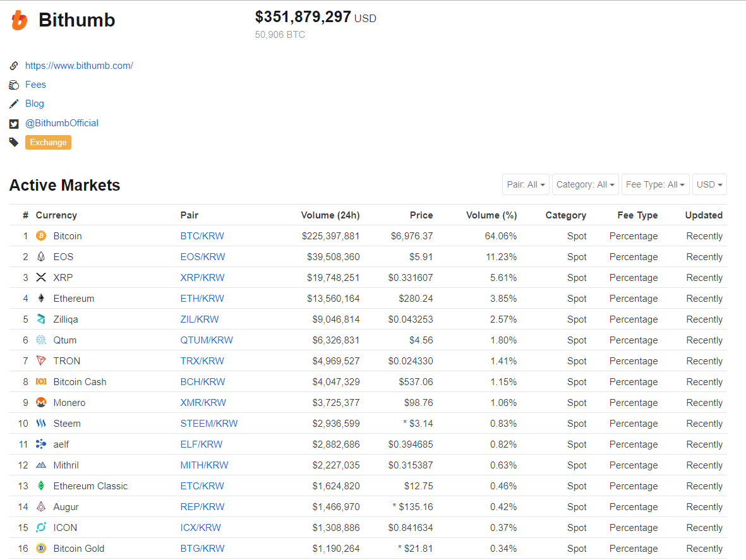Sort by the Volume (24h) column header

point(330,215)
